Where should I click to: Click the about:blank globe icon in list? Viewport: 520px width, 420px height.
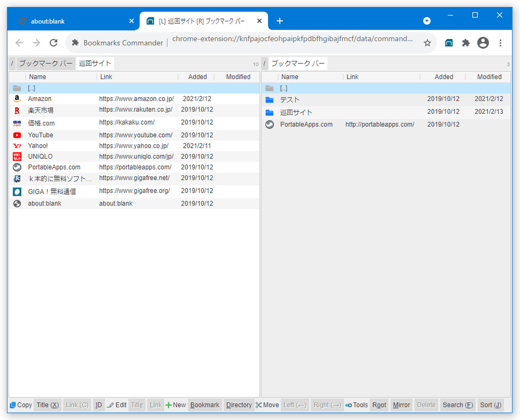click(x=17, y=203)
